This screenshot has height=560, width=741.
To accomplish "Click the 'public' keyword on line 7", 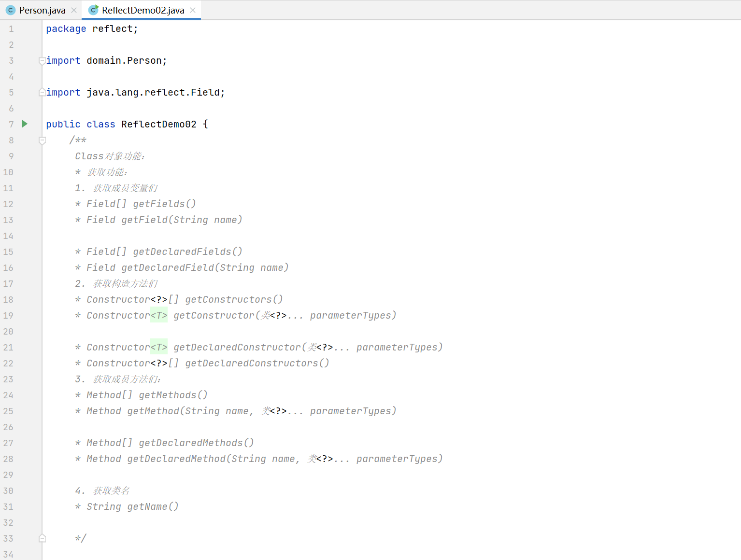I will point(63,125).
